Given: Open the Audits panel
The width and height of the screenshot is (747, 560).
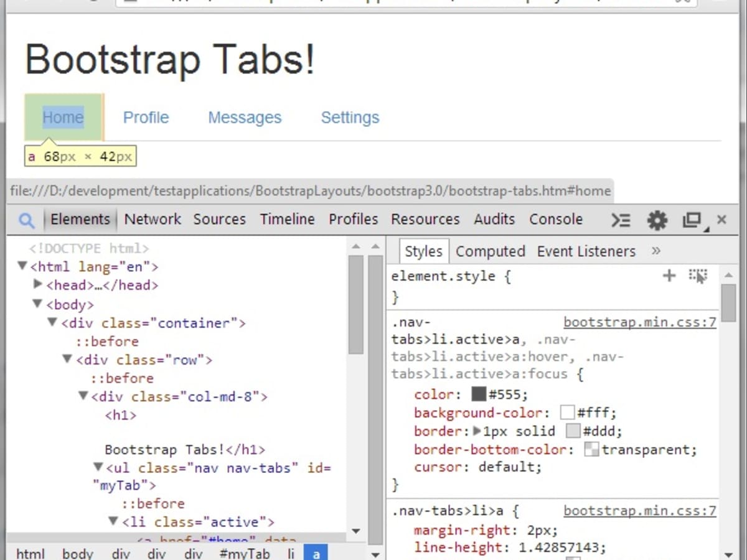Looking at the screenshot, I should (x=494, y=219).
